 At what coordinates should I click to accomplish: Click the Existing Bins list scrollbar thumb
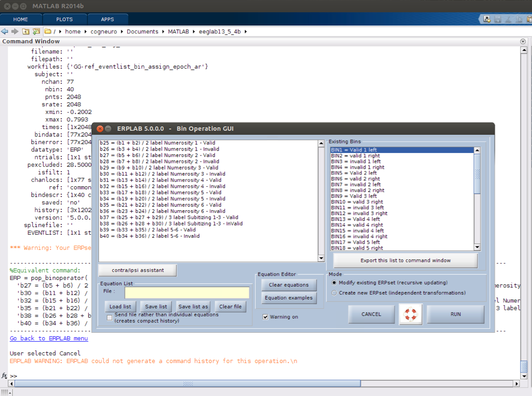pyautogui.click(x=477, y=173)
